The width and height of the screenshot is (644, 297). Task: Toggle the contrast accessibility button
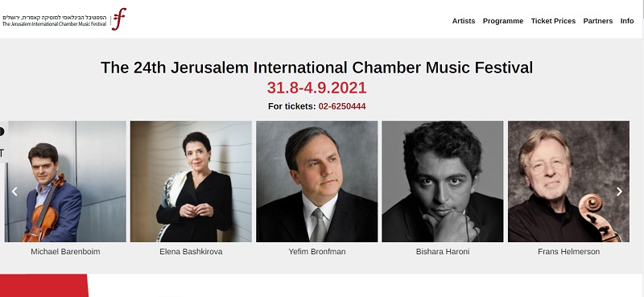click(2, 131)
